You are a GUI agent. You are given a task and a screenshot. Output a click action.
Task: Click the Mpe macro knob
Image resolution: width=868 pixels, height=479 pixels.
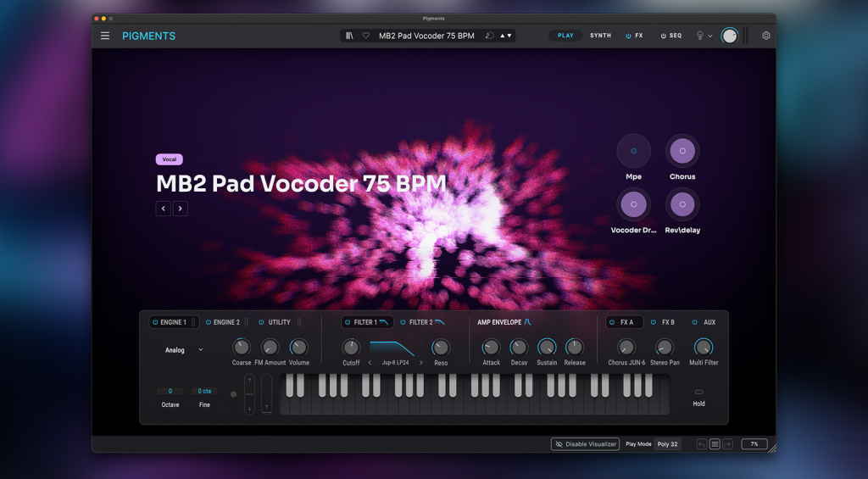click(x=634, y=151)
